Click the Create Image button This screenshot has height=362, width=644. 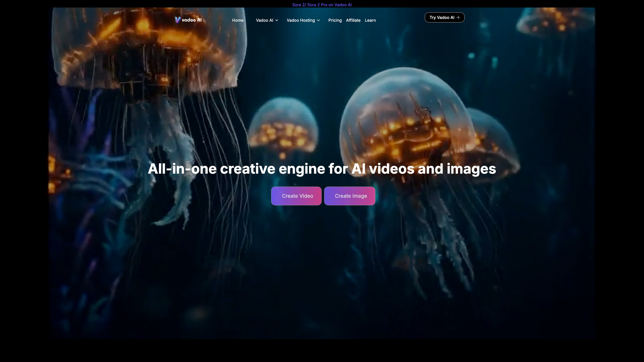[x=350, y=196]
